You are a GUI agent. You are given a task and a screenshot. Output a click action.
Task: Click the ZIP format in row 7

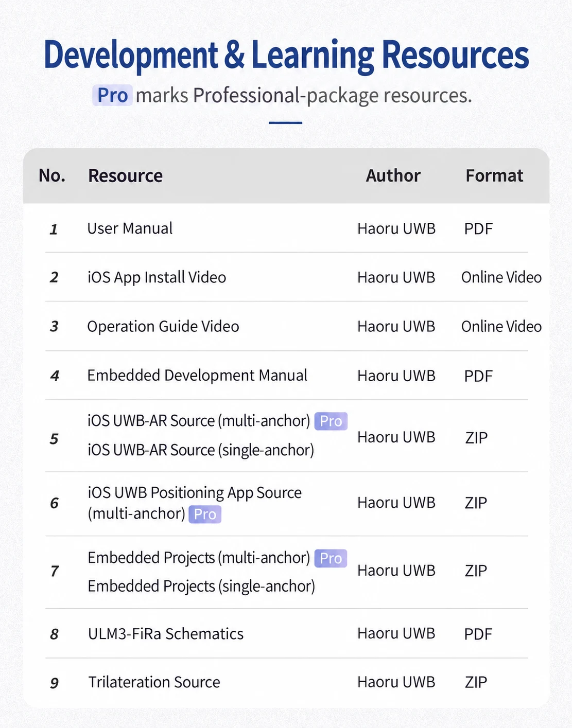476,571
